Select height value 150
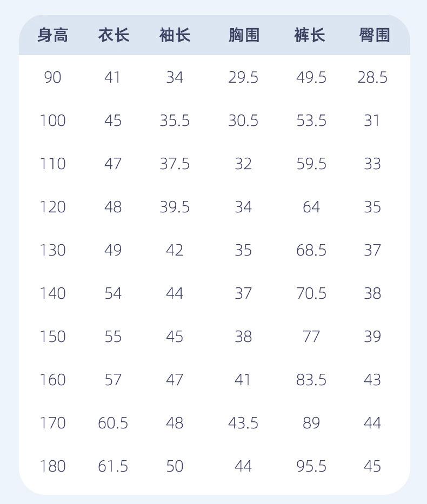Screen dimensions: 427x504 [53, 337]
